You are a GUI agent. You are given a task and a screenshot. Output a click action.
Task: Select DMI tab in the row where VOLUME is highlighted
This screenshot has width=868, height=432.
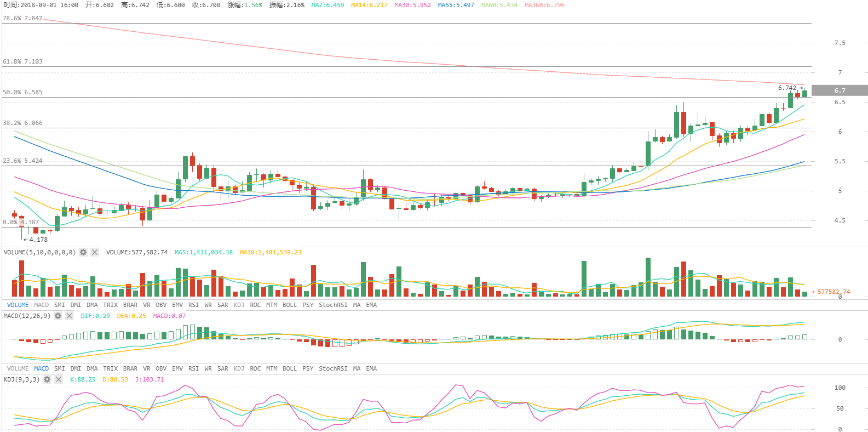tap(76, 305)
